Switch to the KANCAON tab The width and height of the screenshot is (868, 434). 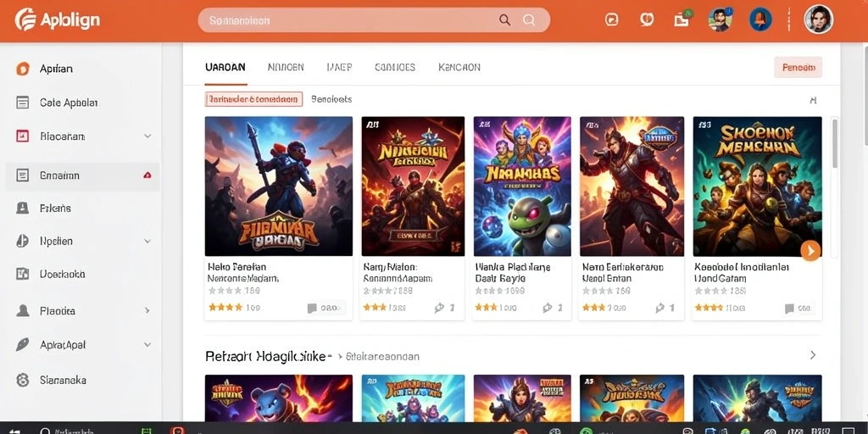coord(459,68)
